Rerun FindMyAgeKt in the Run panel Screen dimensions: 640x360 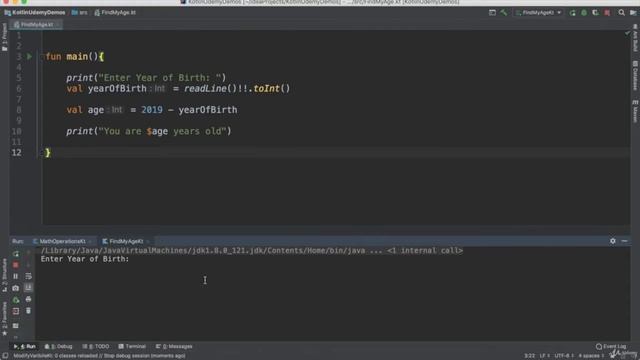point(16,253)
